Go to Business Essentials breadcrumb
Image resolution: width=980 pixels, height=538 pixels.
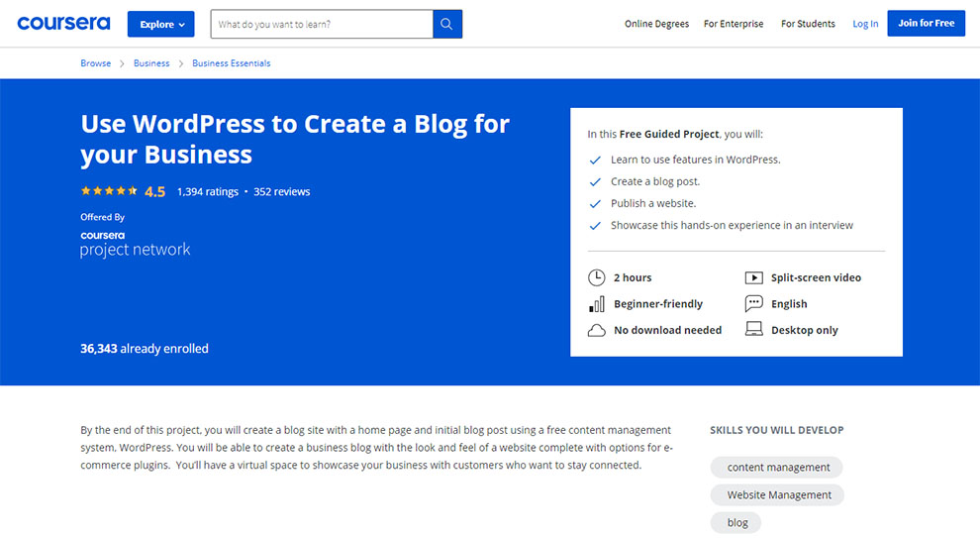point(232,63)
